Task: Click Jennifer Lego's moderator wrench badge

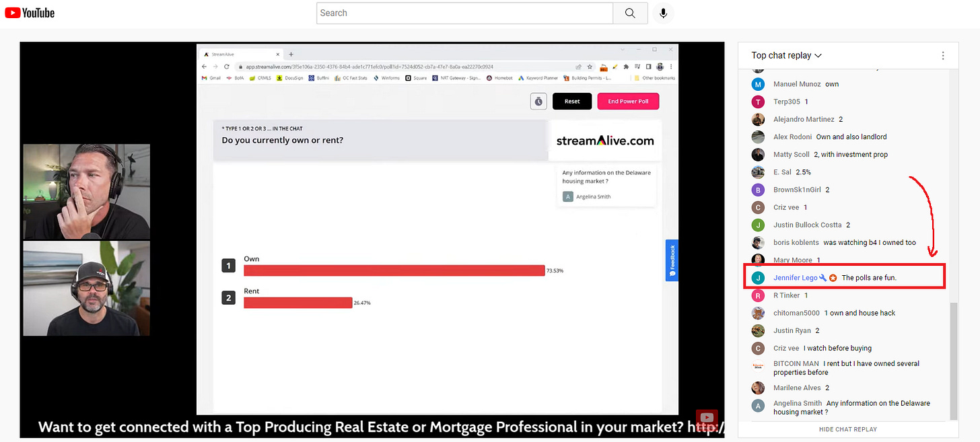Action: point(823,278)
